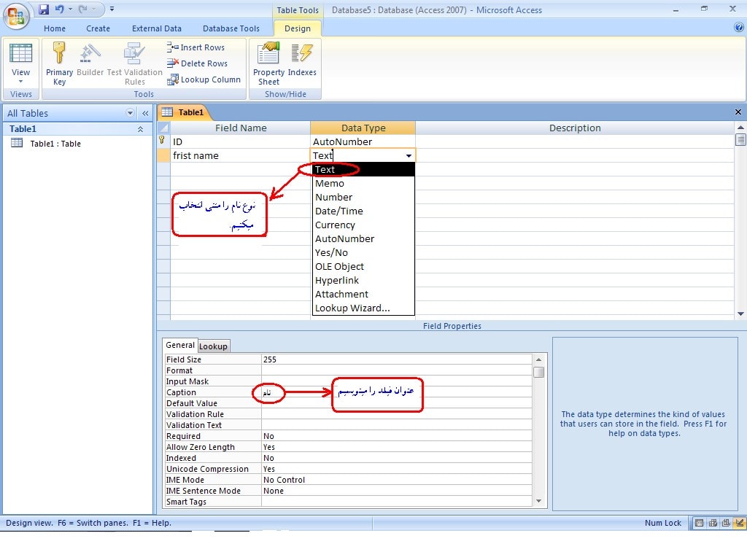747x560 pixels.
Task: Switch to Datasheet view from status bar
Action: click(x=700, y=523)
